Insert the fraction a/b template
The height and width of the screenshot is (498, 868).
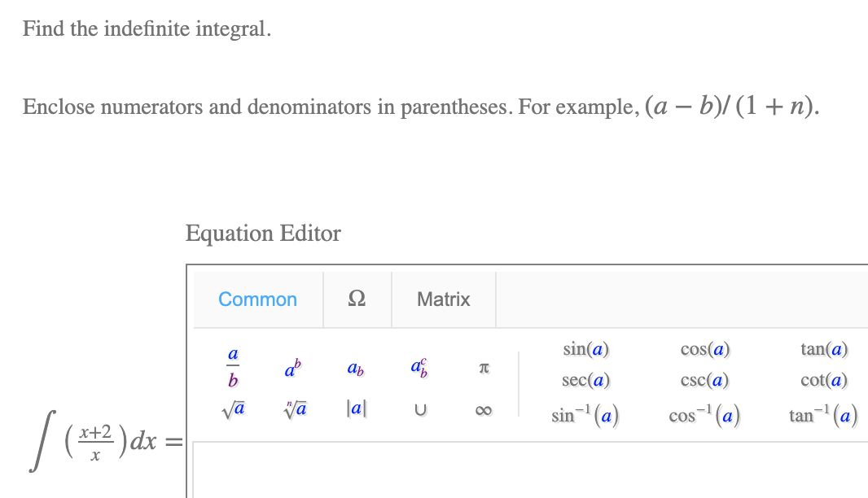233,366
